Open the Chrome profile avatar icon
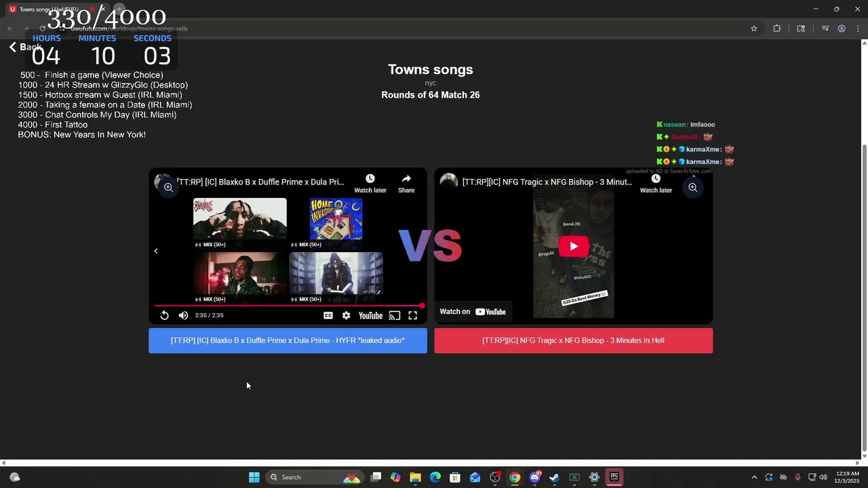Screen dimensions: 868x488 coord(842,28)
